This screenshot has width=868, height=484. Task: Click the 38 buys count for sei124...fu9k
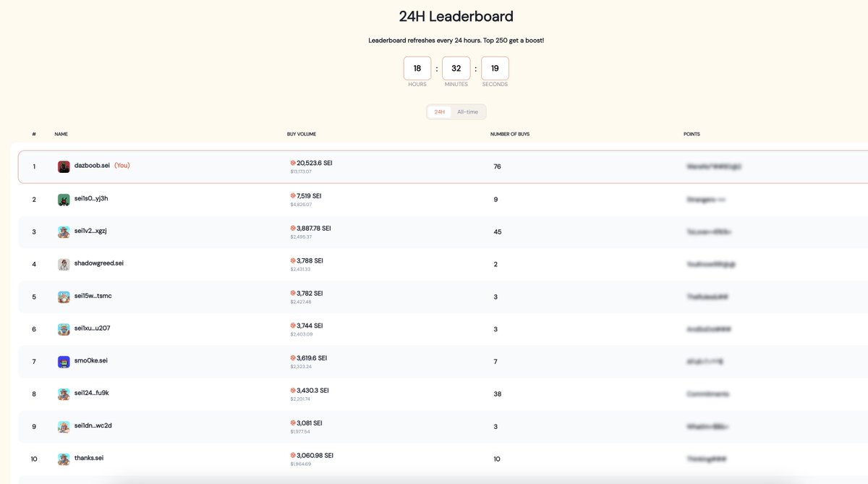point(497,394)
